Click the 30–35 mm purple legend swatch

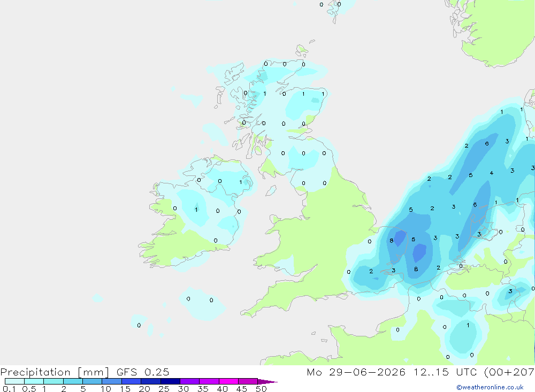pyautogui.click(x=189, y=381)
